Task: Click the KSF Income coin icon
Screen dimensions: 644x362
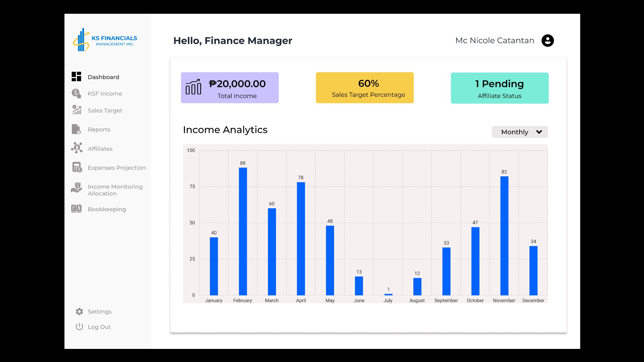Action: coord(76,93)
